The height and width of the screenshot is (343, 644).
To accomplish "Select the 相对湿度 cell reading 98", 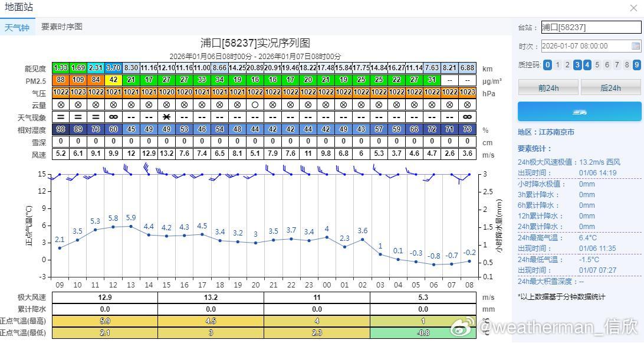I will 61,129.
